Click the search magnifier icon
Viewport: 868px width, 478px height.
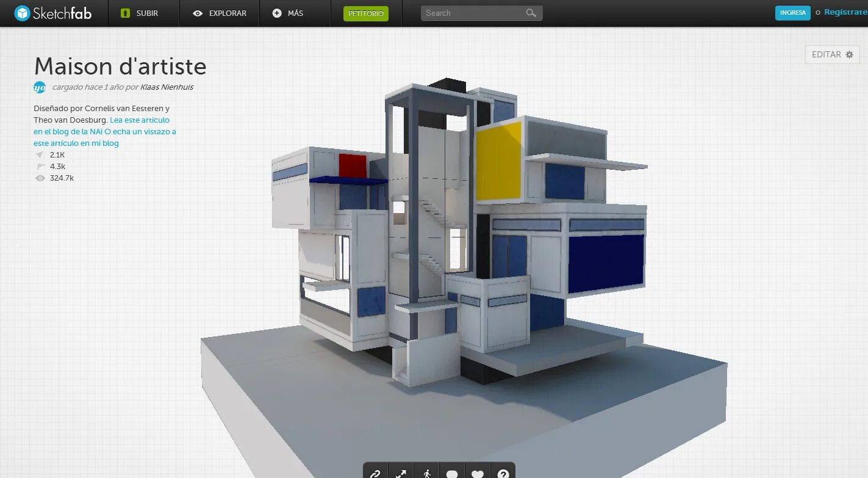pos(531,13)
